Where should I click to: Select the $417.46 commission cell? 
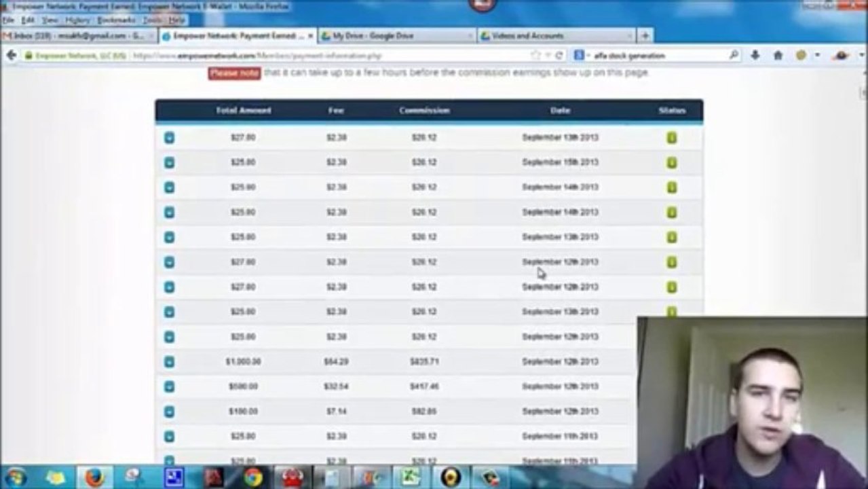[424, 386]
